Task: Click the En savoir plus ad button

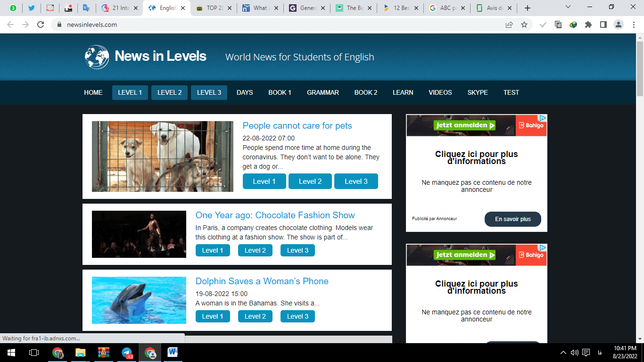Action: click(512, 219)
